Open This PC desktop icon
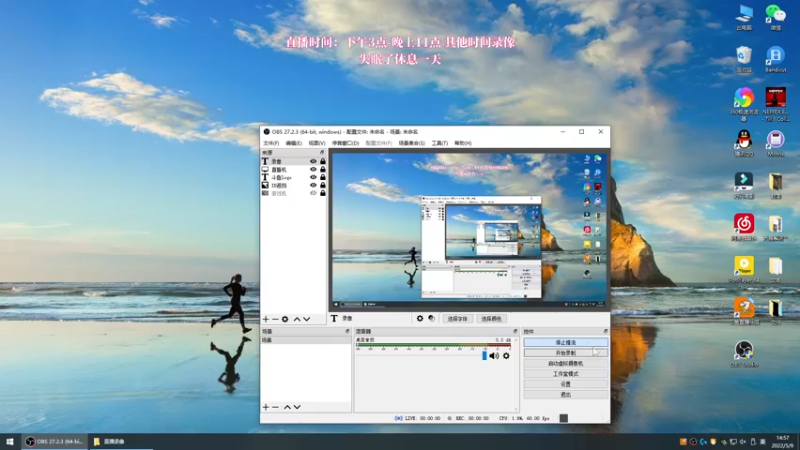The width and height of the screenshot is (800, 450). [x=744, y=17]
